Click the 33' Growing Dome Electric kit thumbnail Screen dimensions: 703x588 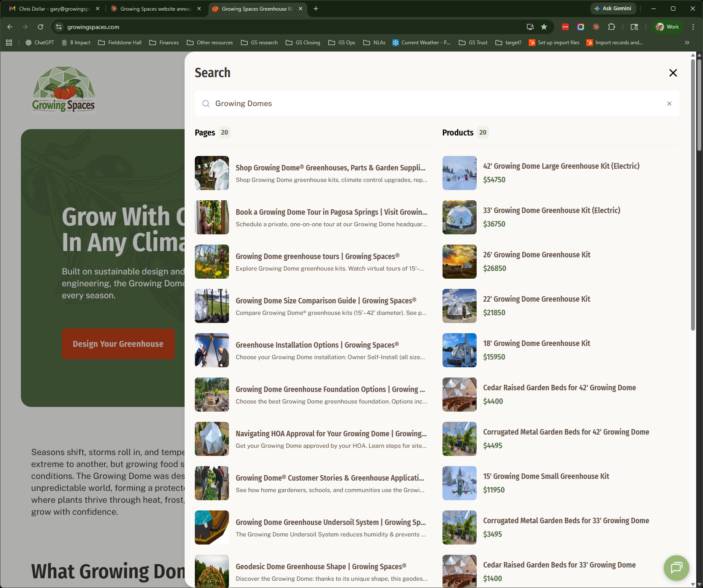pyautogui.click(x=459, y=217)
